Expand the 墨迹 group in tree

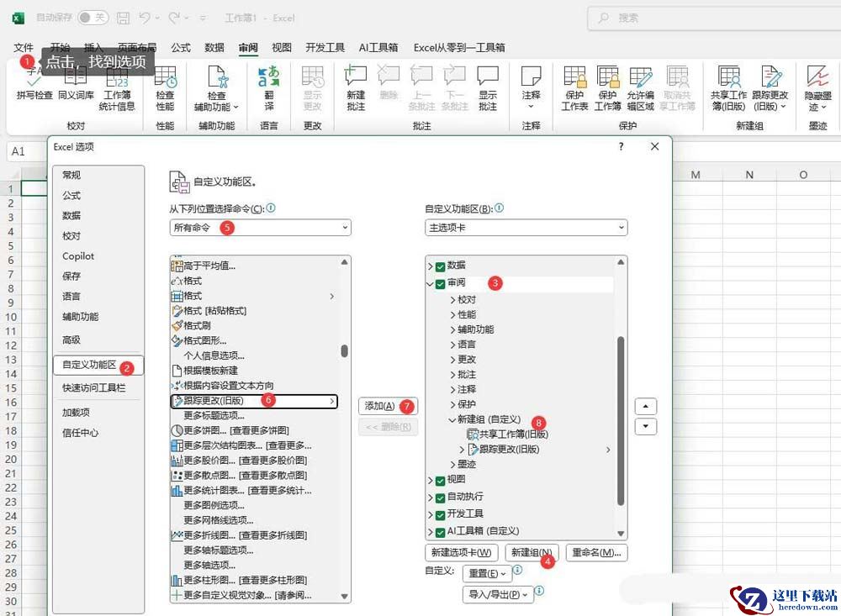pos(452,464)
